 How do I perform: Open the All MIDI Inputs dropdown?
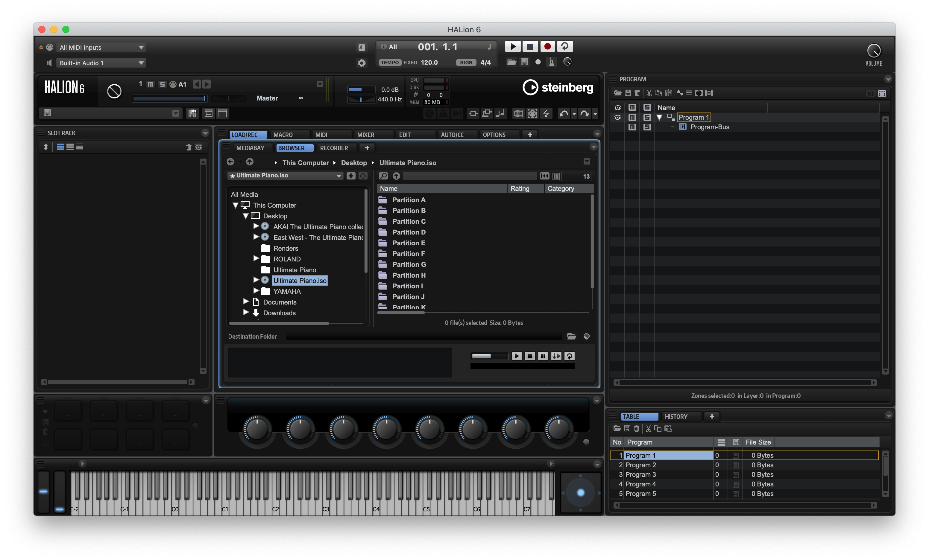click(101, 47)
